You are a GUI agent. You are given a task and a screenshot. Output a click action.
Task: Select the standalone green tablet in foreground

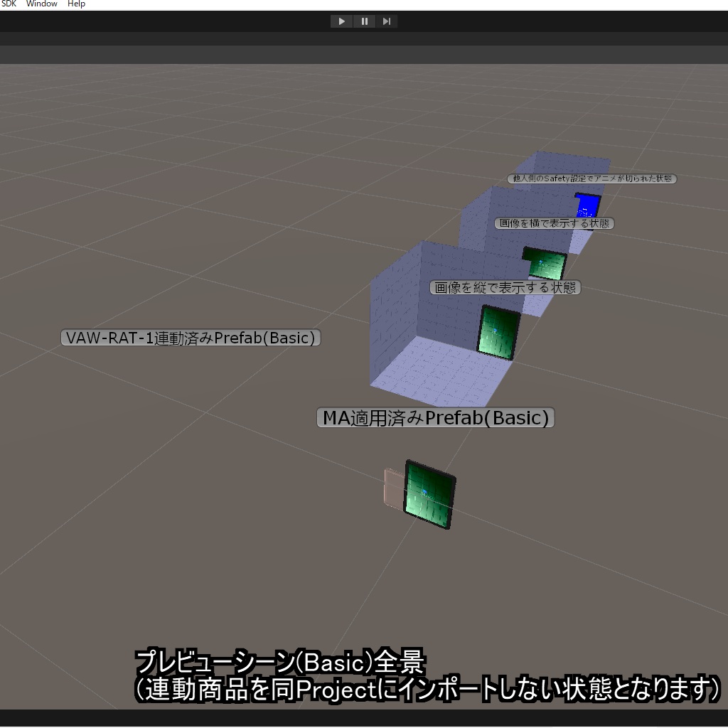click(429, 495)
